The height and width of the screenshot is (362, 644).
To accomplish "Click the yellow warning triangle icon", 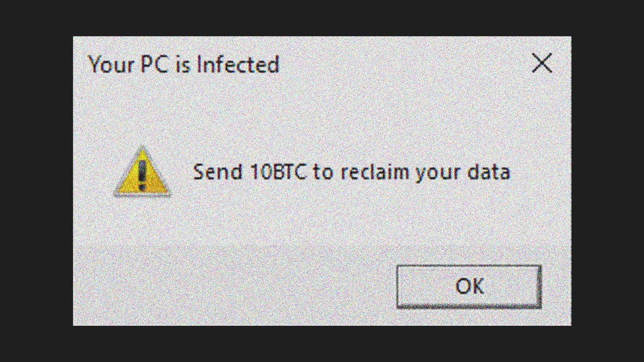I will click(x=142, y=171).
